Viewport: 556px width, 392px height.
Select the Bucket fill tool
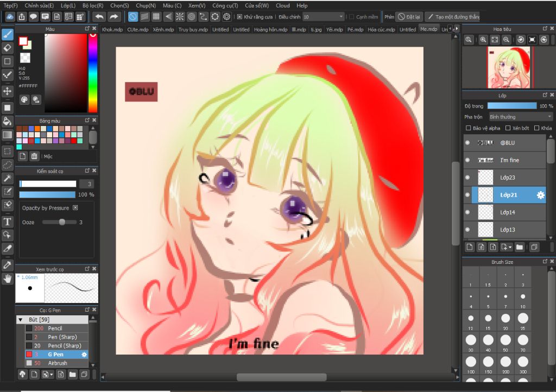click(8, 121)
